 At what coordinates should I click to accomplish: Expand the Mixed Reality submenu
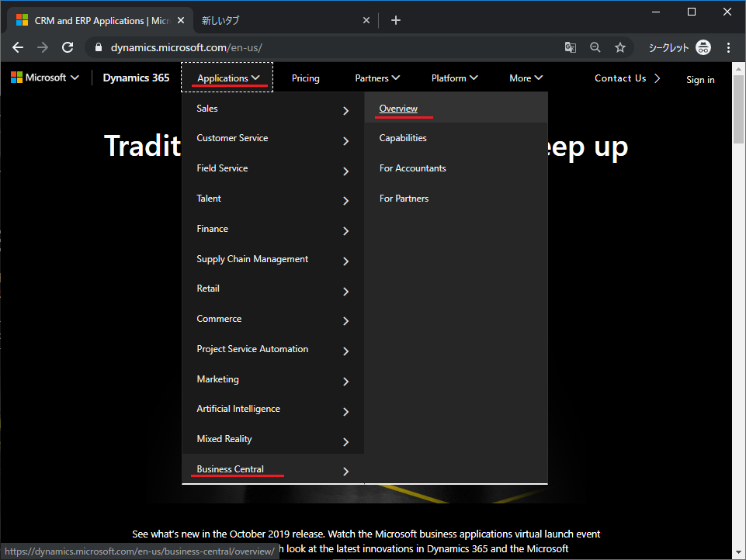pyautogui.click(x=272, y=440)
